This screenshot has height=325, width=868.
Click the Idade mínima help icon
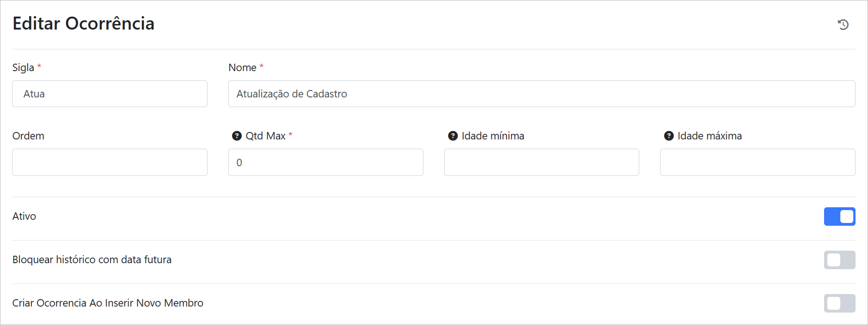pos(453,136)
